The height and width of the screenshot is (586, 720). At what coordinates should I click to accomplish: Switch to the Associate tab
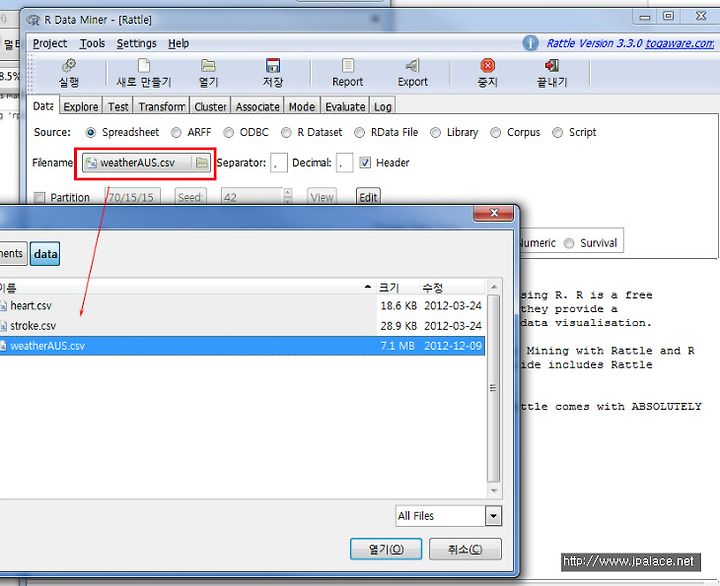coord(258,107)
